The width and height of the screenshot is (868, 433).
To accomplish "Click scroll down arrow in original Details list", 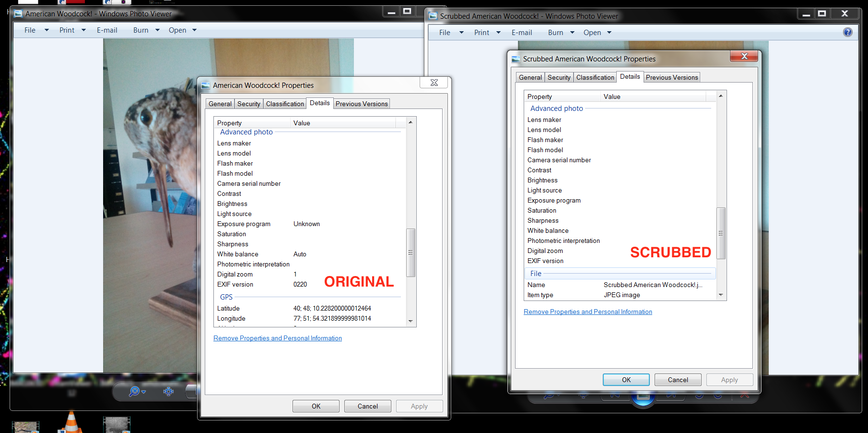I will (x=411, y=321).
